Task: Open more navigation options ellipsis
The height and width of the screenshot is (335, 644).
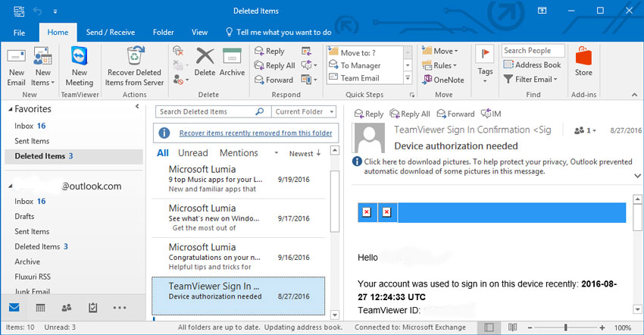Action: click(x=120, y=308)
